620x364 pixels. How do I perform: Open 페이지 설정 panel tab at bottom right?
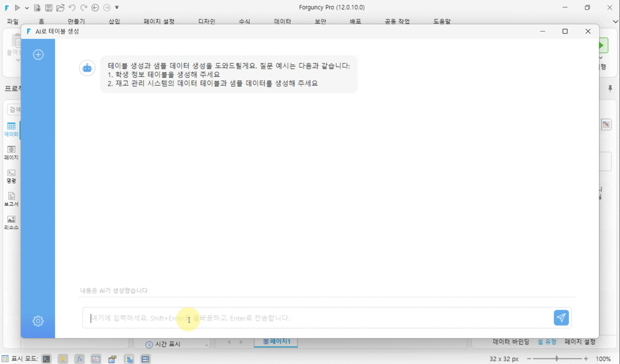pyautogui.click(x=580, y=342)
